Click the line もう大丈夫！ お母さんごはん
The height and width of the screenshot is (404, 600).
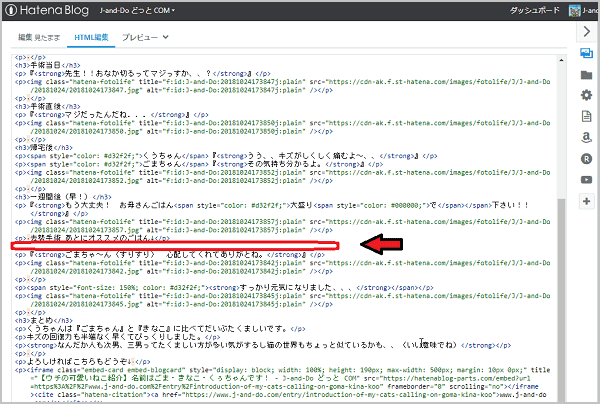point(272,209)
